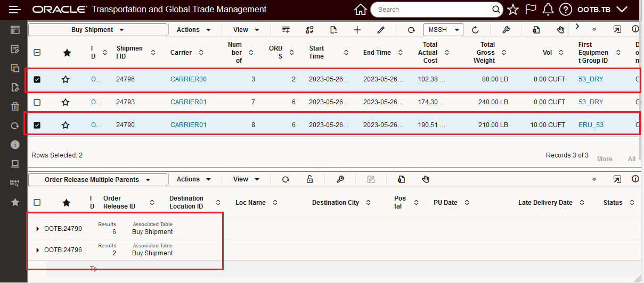
Task: Click the unlock icon in Order Release toolbar
Action: pyautogui.click(x=309, y=179)
